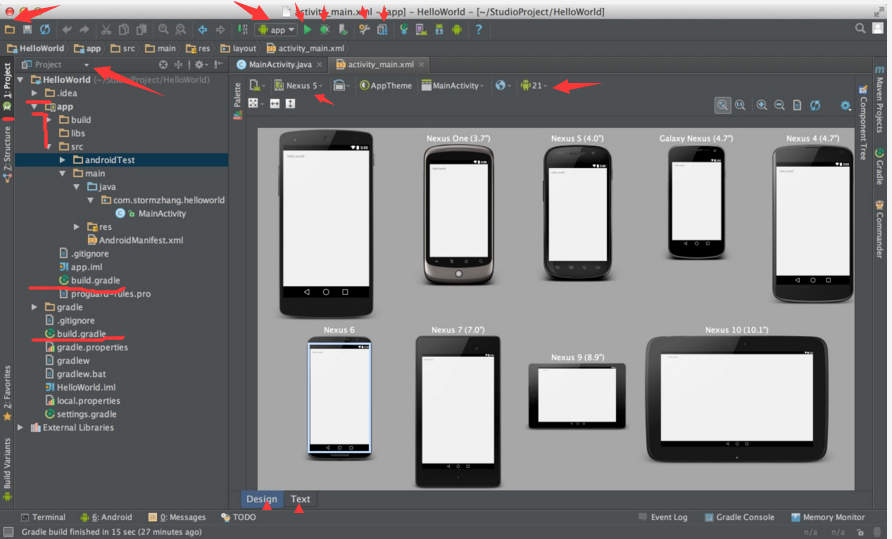Open the locale globe dropdown
892x539 pixels.
[503, 85]
